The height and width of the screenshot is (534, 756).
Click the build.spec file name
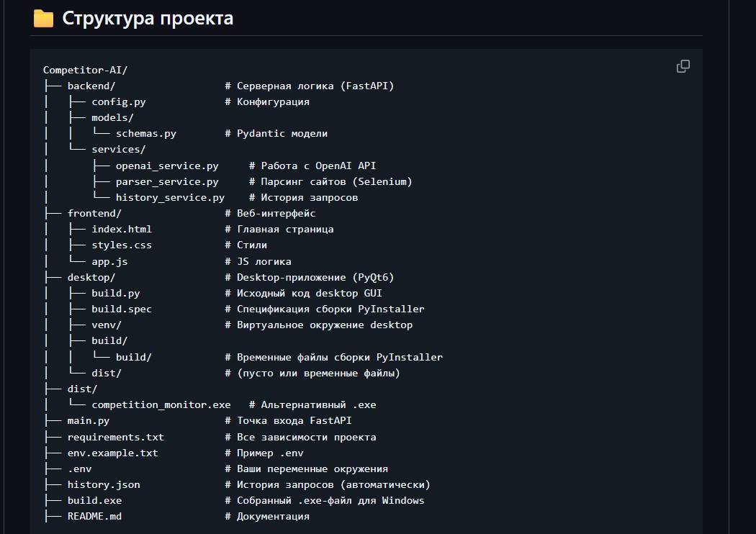tap(122, 309)
